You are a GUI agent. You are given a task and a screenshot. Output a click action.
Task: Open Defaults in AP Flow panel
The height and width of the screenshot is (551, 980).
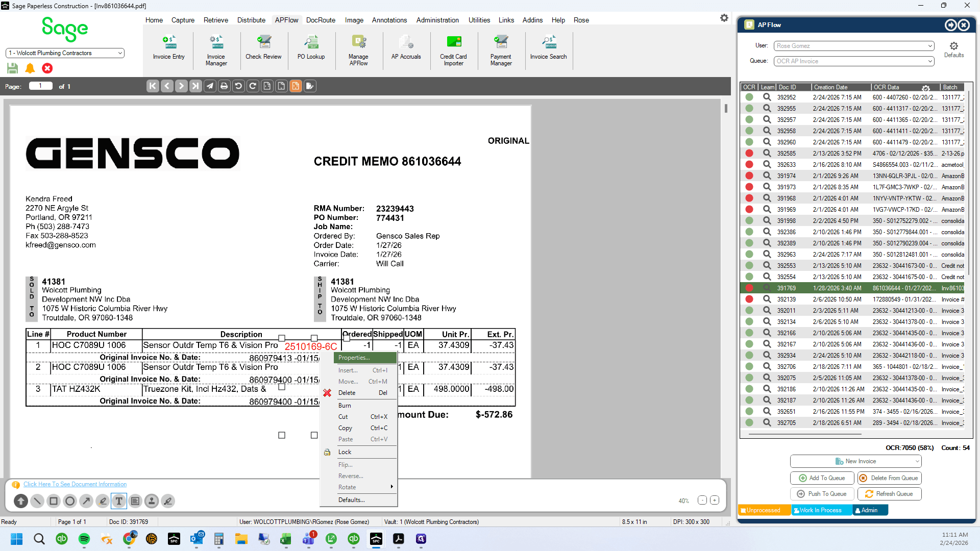(x=953, y=49)
